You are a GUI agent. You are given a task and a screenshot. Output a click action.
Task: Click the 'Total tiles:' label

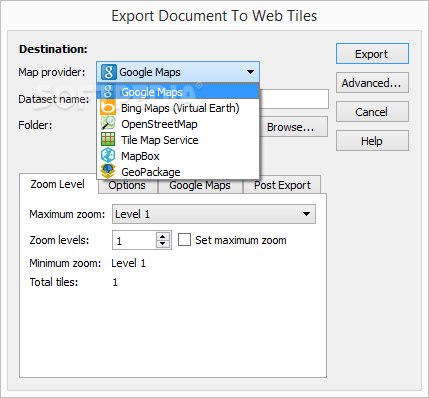coord(54,282)
